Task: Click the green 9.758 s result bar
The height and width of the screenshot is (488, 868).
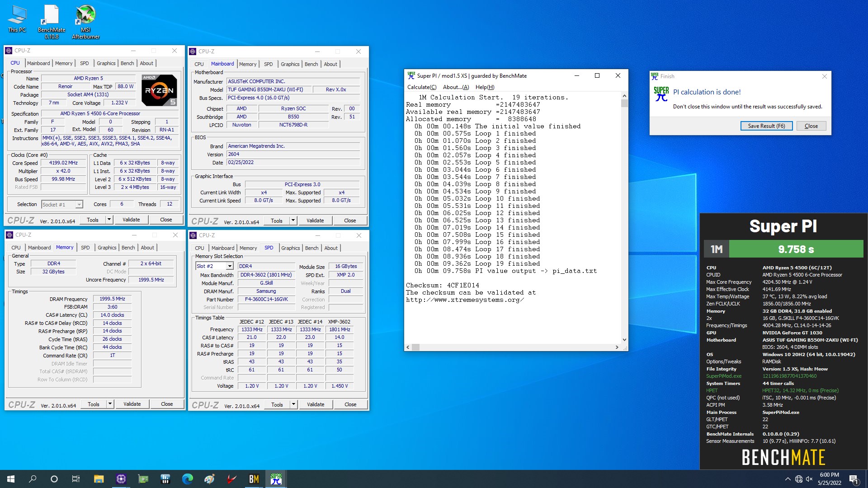Action: click(x=796, y=249)
